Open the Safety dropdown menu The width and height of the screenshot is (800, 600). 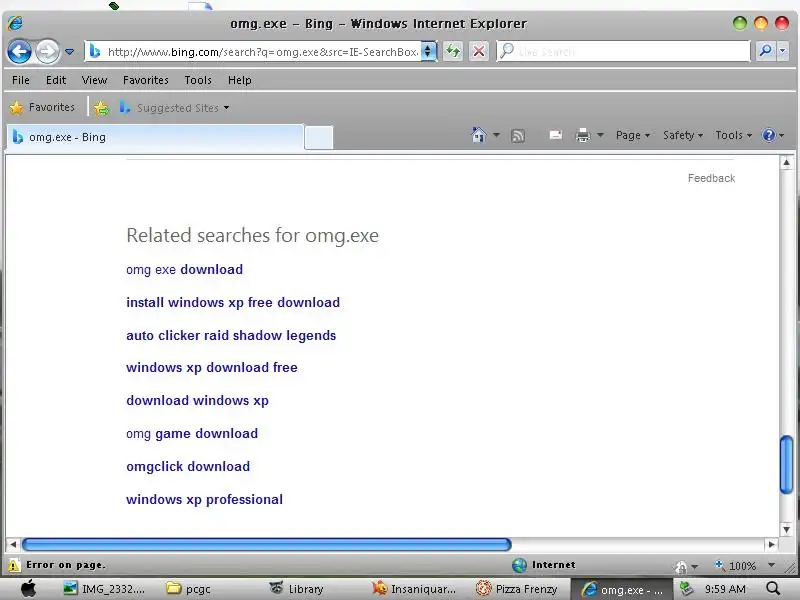pyautogui.click(x=683, y=135)
